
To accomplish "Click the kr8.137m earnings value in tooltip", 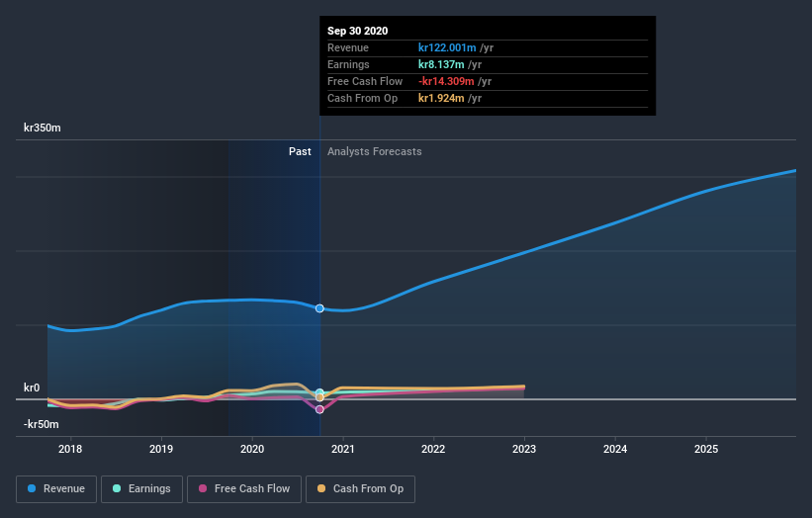I will click(441, 64).
